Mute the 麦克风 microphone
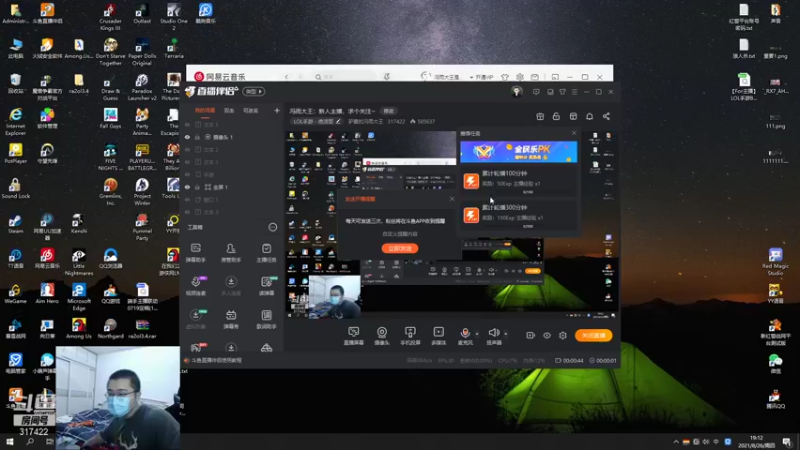Image resolution: width=800 pixels, height=450 pixels. point(465,336)
